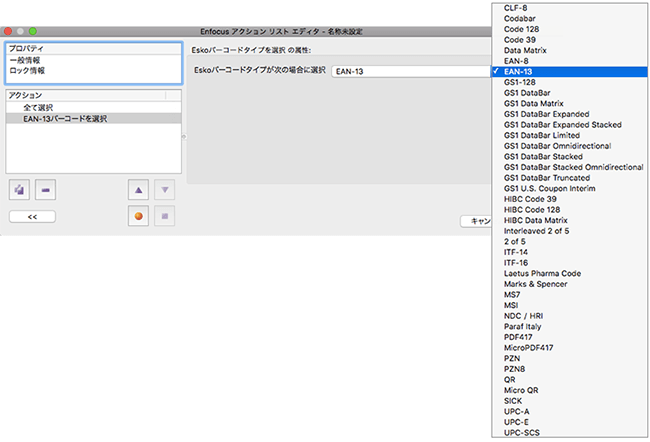Choose Code 39 barcode type
Viewport: 650px width, 442px height.
click(x=570, y=40)
